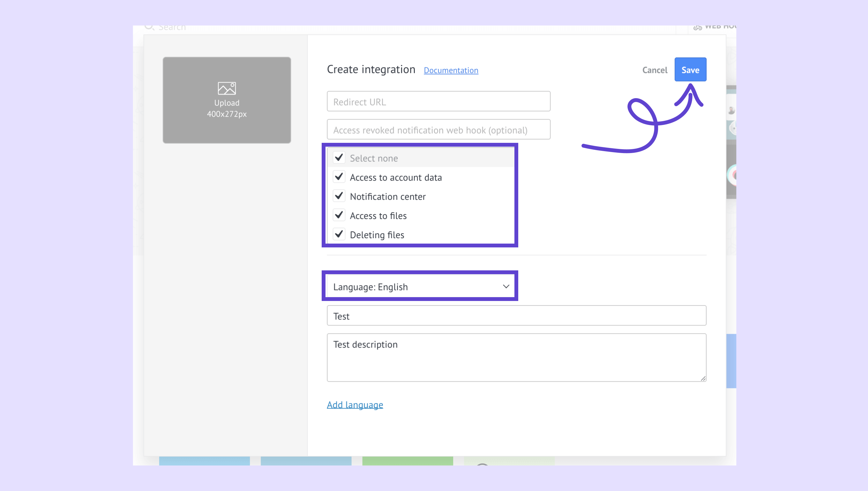Click the Access revoked web hook field

point(438,130)
